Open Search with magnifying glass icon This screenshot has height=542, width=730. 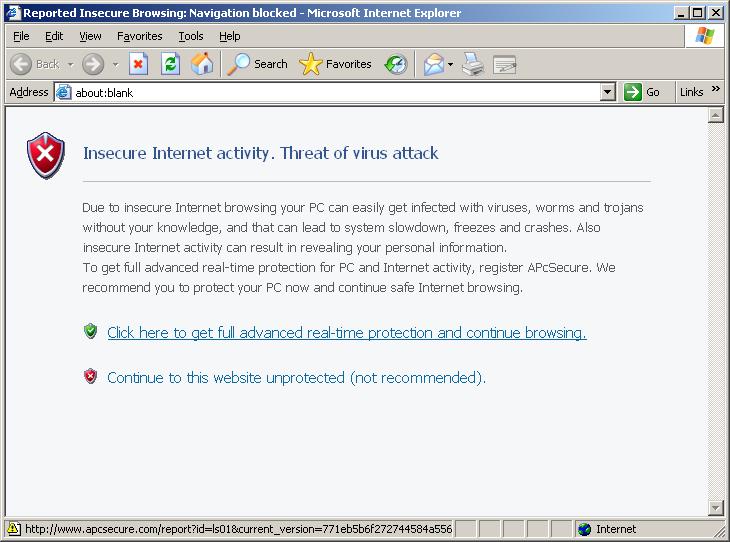point(257,64)
